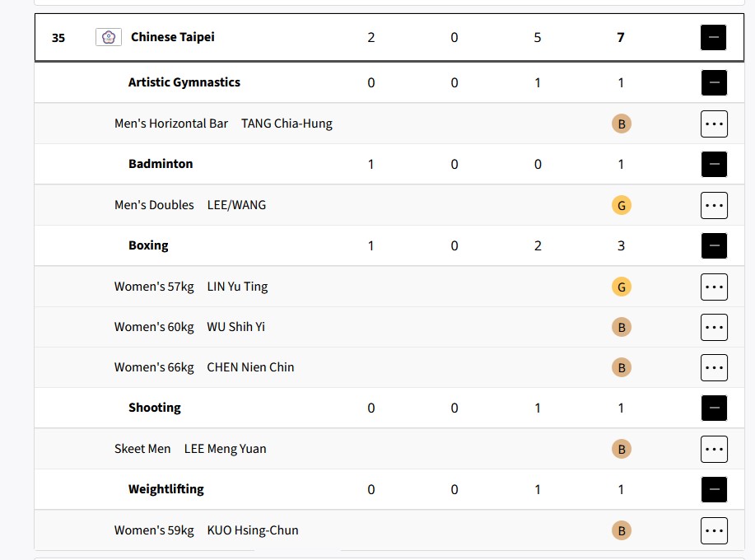Collapse the Chinese Taipei country row
Image resolution: width=755 pixels, height=560 pixels.
[x=713, y=36]
